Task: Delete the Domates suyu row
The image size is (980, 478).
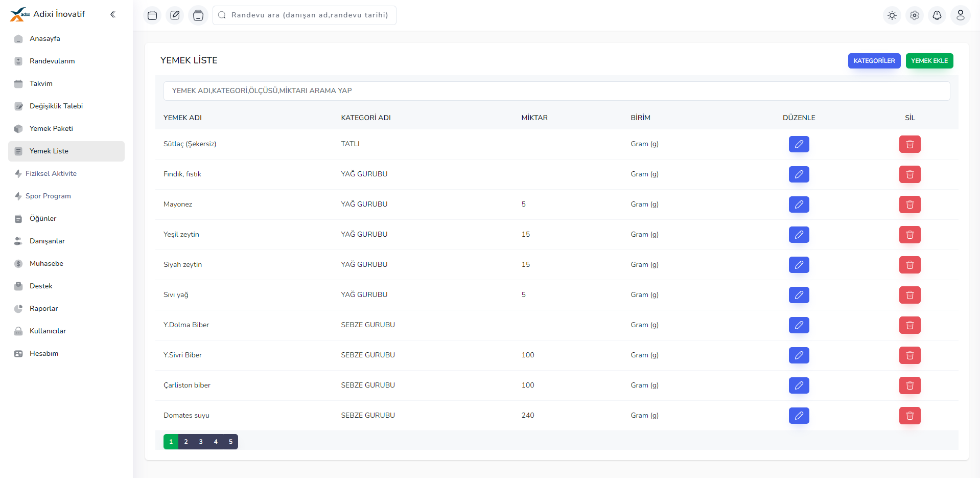Action: pyautogui.click(x=910, y=416)
